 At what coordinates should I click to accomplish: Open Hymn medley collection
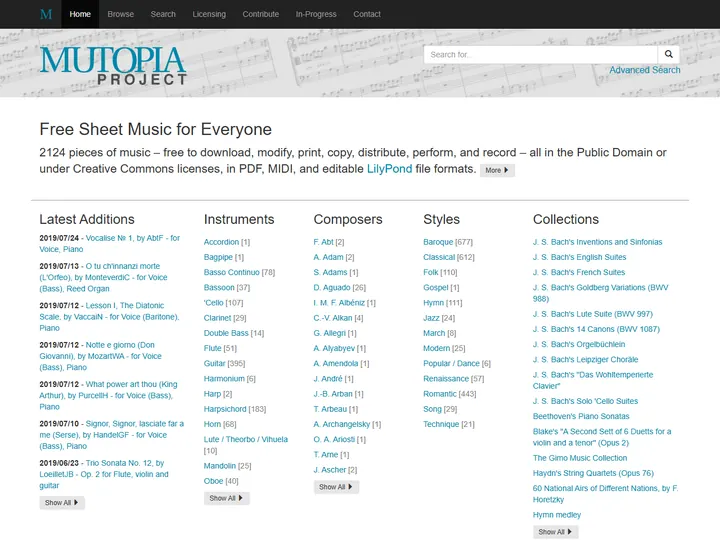click(557, 515)
